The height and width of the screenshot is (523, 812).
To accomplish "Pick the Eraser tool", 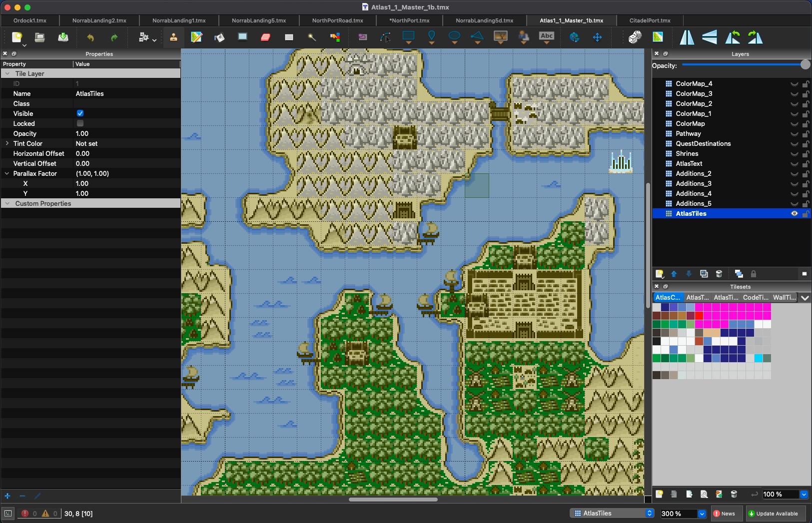I will coord(265,37).
